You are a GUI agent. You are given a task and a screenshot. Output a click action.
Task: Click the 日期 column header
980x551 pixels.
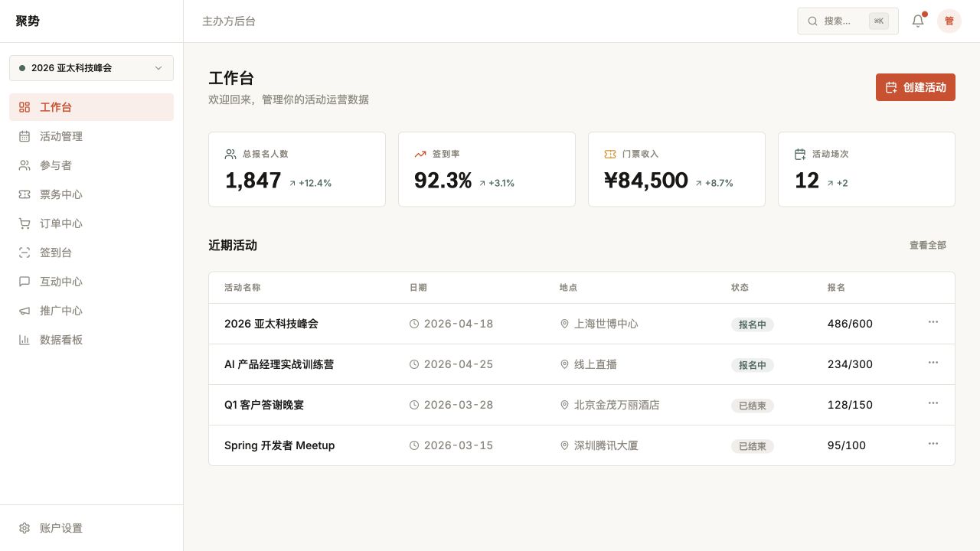[x=418, y=288]
